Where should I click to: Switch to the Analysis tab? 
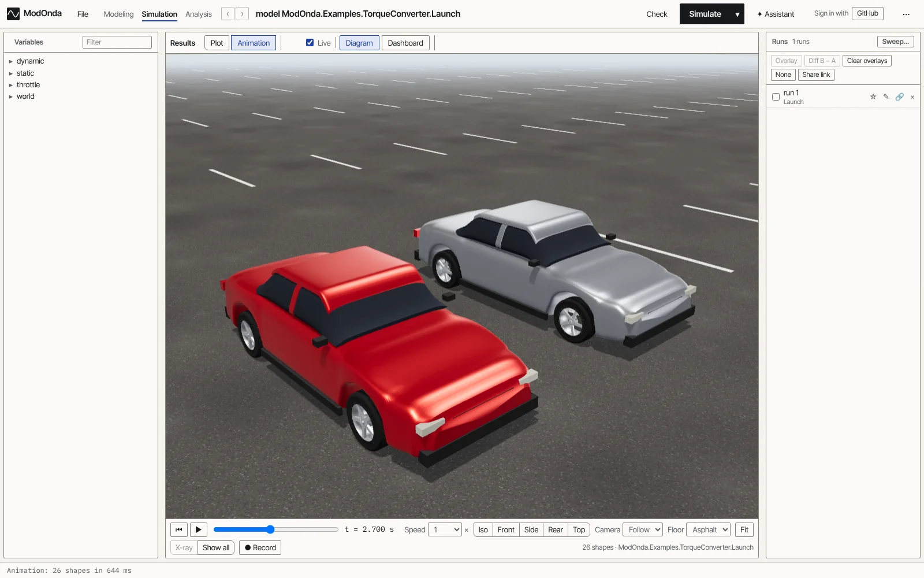(x=199, y=14)
